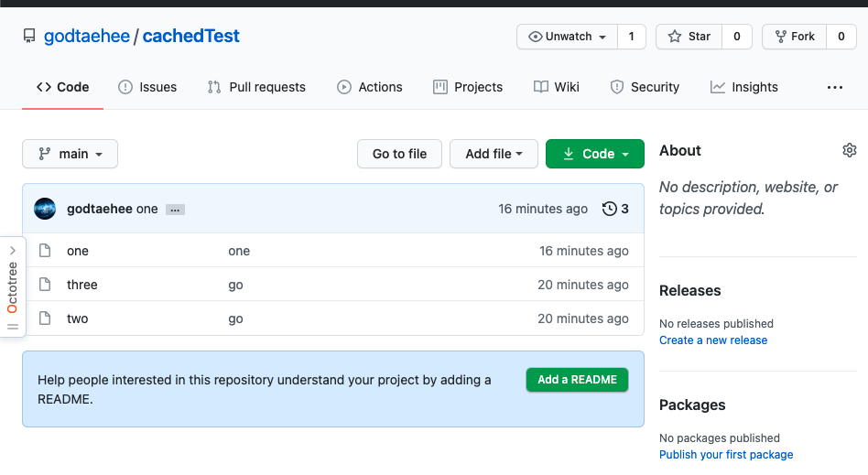The width and height of the screenshot is (868, 475).
Task: Go to the Actions tab
Action: click(x=370, y=87)
